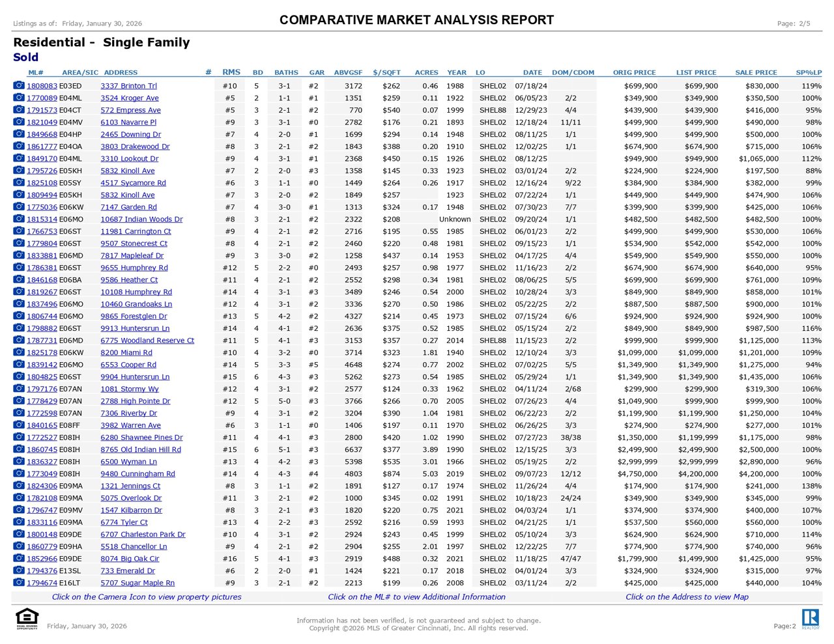View pictures icon for 9655 Humphrey Rd
The image size is (834, 644).
point(19,268)
